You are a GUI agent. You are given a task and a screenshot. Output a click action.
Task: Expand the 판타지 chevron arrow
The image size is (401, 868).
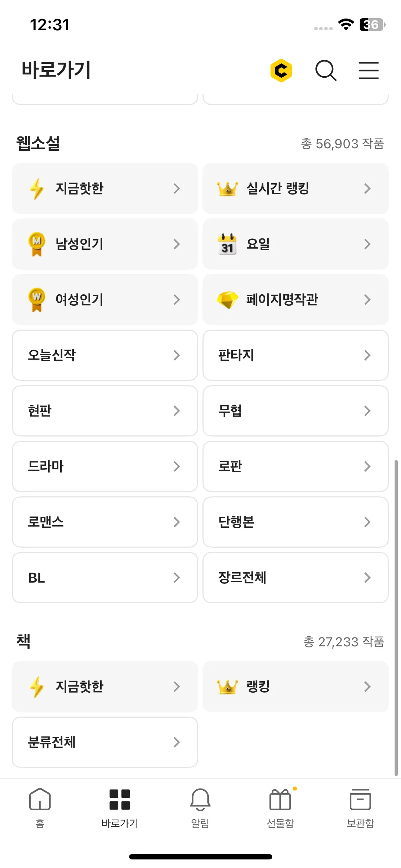click(367, 355)
